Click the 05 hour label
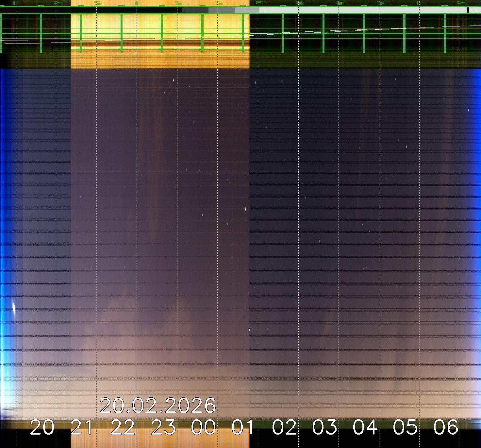Screen dimensions: 481x448 405,427
